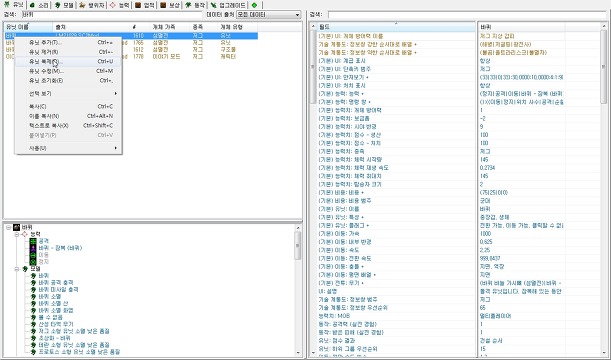Image resolution: width=611 pixels, height=360 pixels.
Task: Click left search field containing 바퀴
Action: [112, 14]
